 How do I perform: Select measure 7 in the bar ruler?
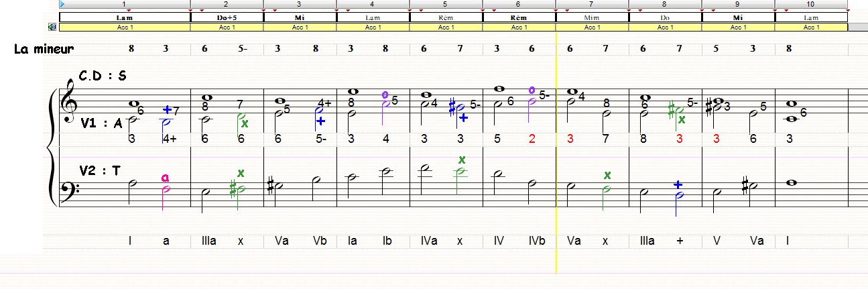tap(592, 4)
